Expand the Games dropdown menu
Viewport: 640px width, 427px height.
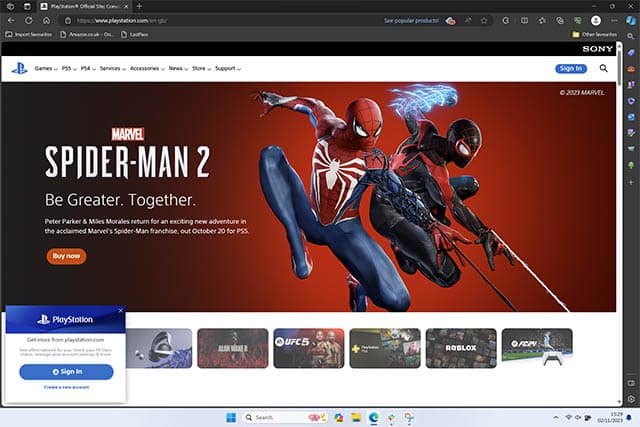[45, 68]
